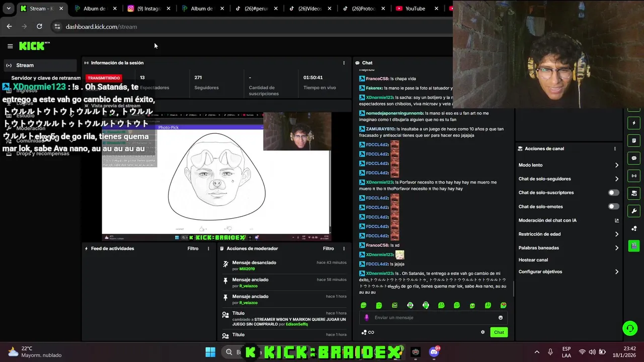
Task: Open user EdisonSeffq in Título entry
Action: [x=296, y=324]
